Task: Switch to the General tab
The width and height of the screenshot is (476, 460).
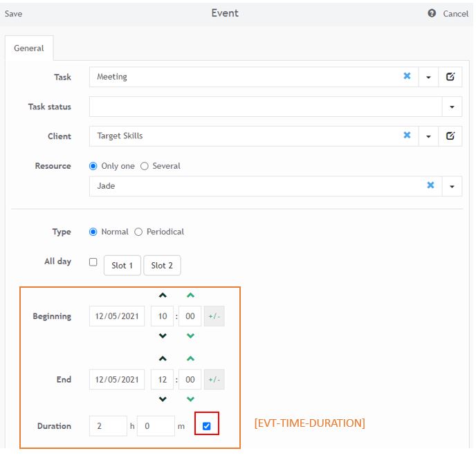Action: (x=29, y=48)
